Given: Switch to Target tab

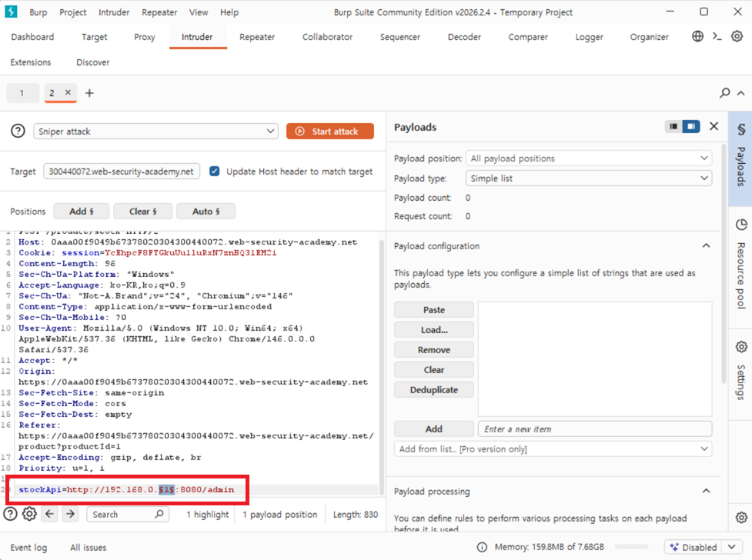Looking at the screenshot, I should pos(95,37).
